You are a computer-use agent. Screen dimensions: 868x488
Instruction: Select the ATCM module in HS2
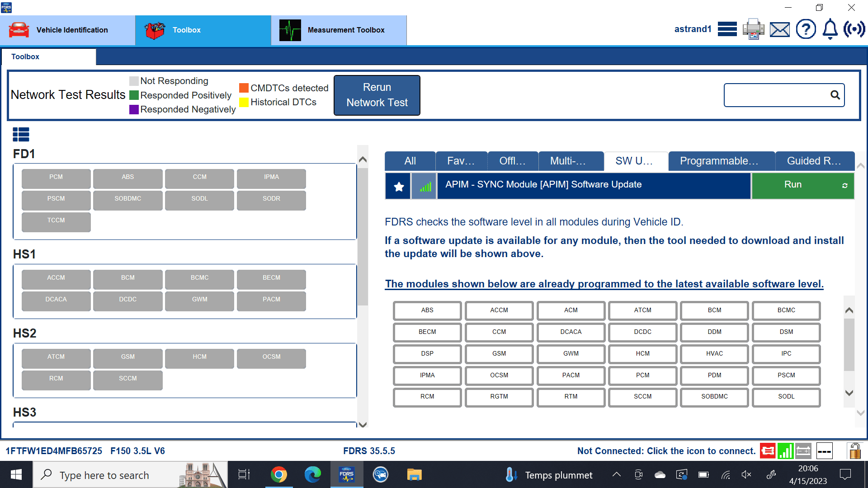click(x=56, y=358)
